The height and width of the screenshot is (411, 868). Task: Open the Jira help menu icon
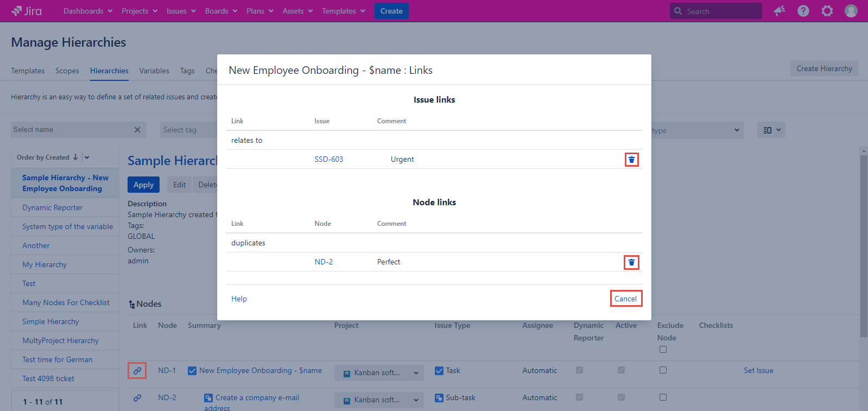pos(803,11)
